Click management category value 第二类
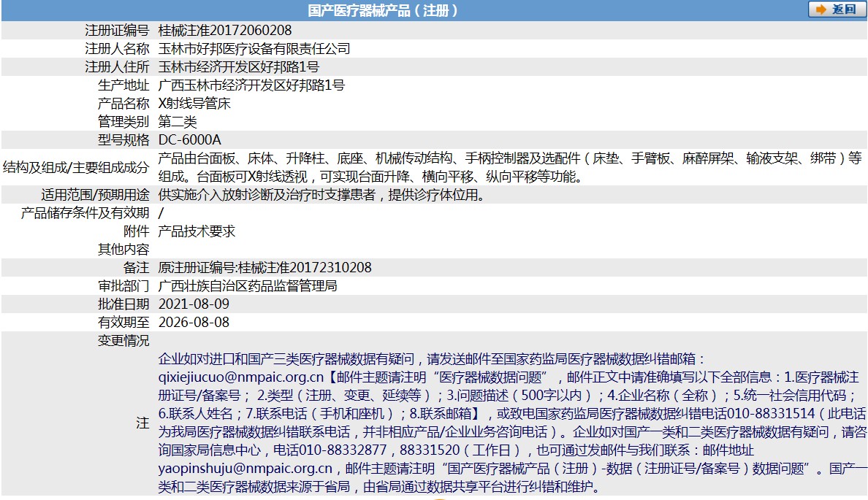 [x=178, y=122]
